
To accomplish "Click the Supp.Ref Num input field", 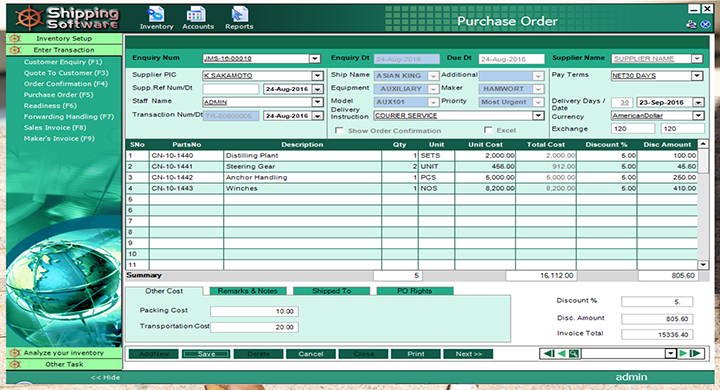I will 231,89.
